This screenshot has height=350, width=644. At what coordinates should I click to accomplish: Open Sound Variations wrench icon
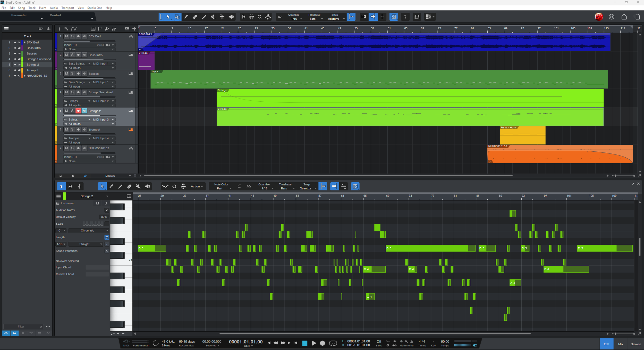[x=106, y=251]
